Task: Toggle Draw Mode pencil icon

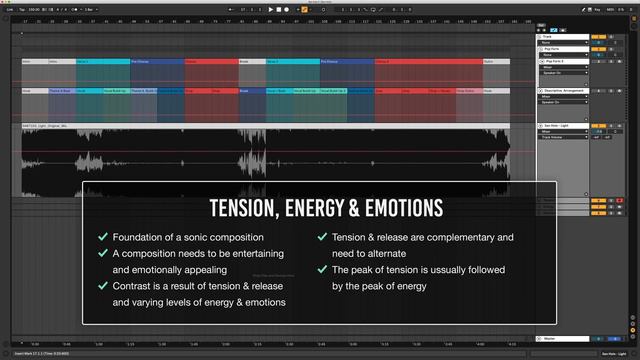Action: click(x=583, y=9)
